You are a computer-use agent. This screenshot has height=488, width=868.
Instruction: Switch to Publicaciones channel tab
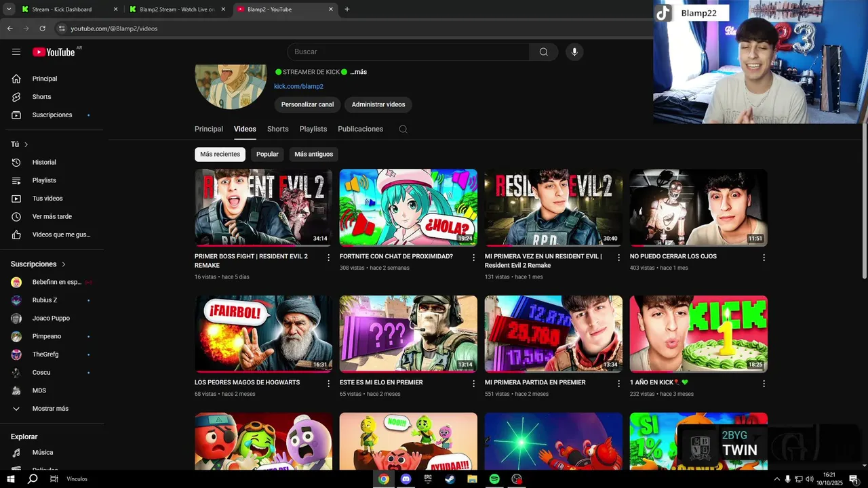pos(361,129)
